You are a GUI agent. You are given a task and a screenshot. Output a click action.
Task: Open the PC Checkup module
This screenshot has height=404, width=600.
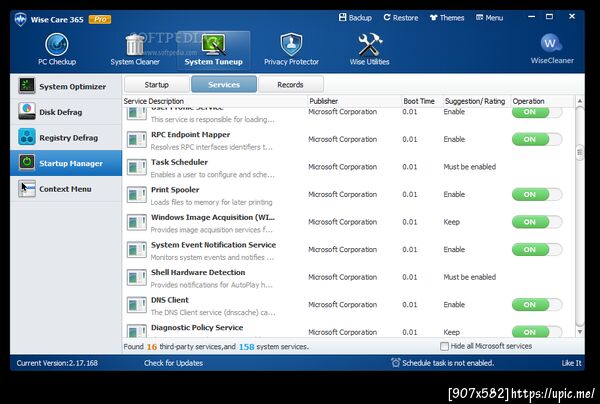tap(57, 50)
